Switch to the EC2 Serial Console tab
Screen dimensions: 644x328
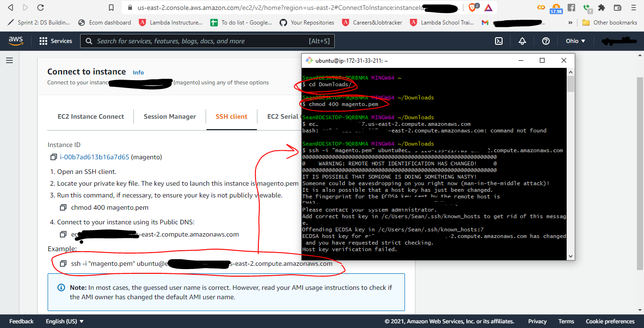(283, 116)
